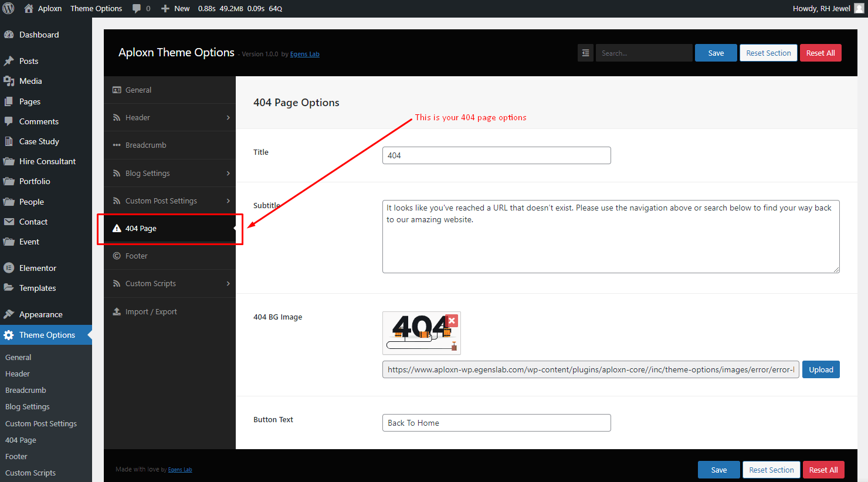Click the Dashboard gauge icon
This screenshot has height=482, width=868.
pos(9,35)
